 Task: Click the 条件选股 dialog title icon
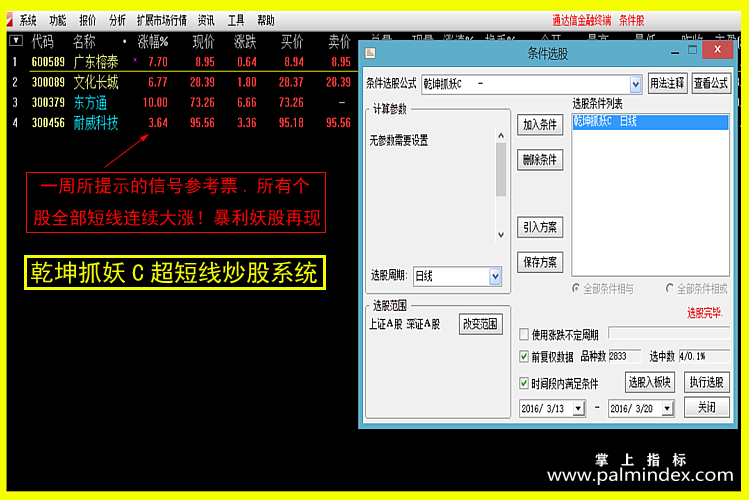pos(370,53)
